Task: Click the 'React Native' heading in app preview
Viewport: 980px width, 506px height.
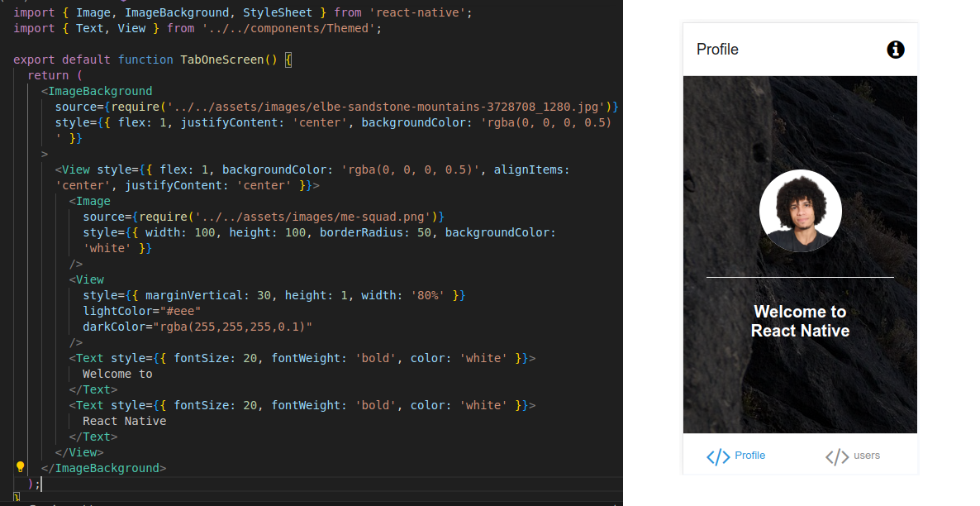Action: 800,330
